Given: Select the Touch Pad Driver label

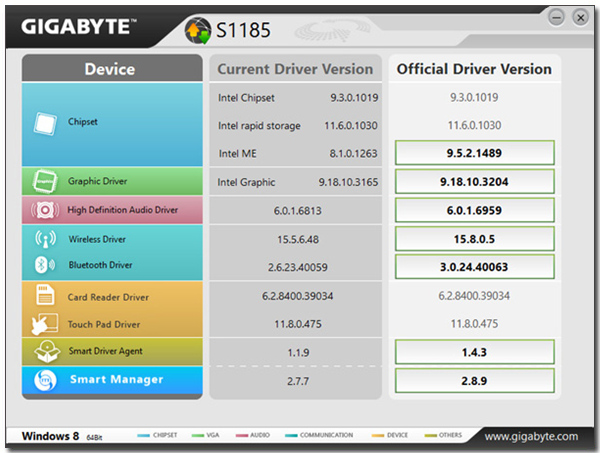Looking at the screenshot, I should [x=104, y=324].
